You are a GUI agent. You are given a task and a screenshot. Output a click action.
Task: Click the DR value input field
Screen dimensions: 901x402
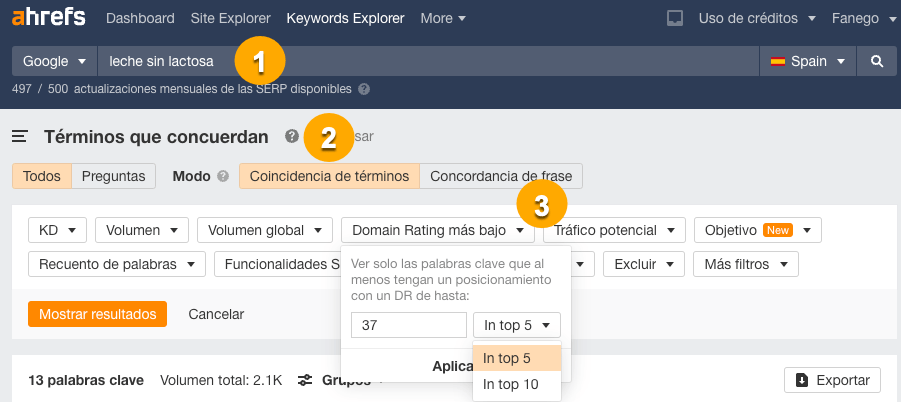(x=408, y=325)
